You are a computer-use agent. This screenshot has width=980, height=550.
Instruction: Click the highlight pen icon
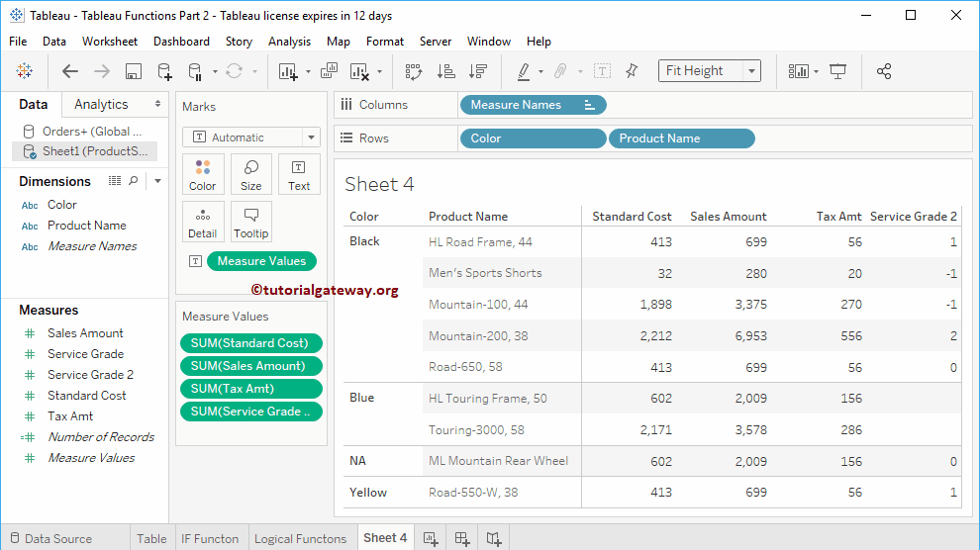524,71
